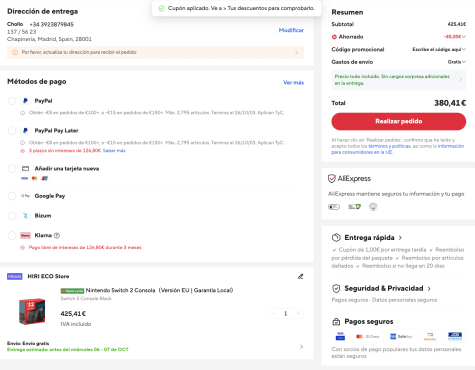Image resolution: width=475 pixels, height=370 pixels.
Task: Click the info icon under PayPal
Action: coord(23,113)
